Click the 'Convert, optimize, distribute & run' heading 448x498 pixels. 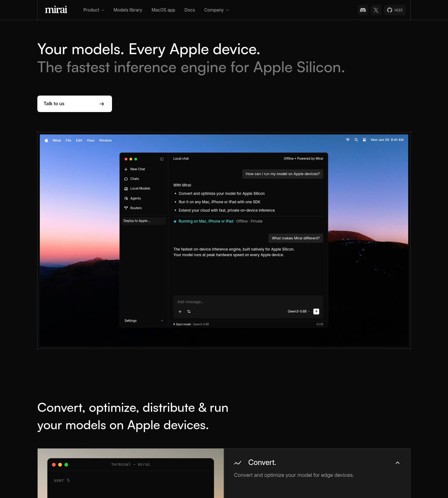coord(133,408)
